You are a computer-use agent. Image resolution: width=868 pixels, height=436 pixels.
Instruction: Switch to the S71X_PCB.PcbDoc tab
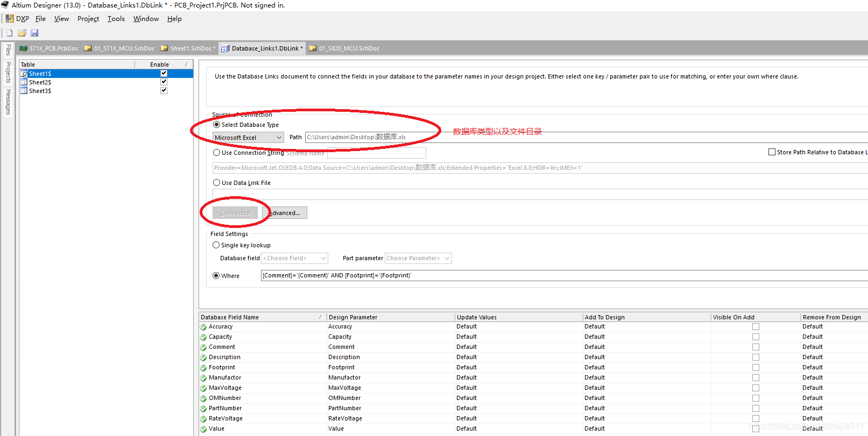tap(49, 48)
